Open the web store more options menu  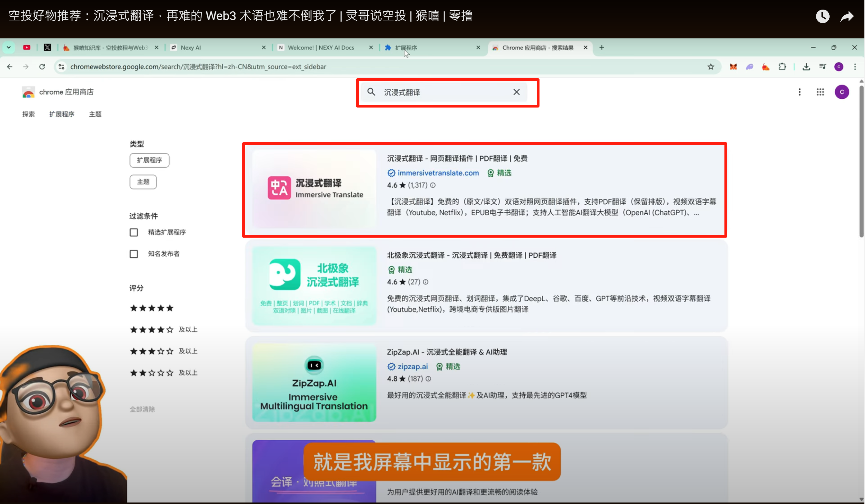click(800, 91)
